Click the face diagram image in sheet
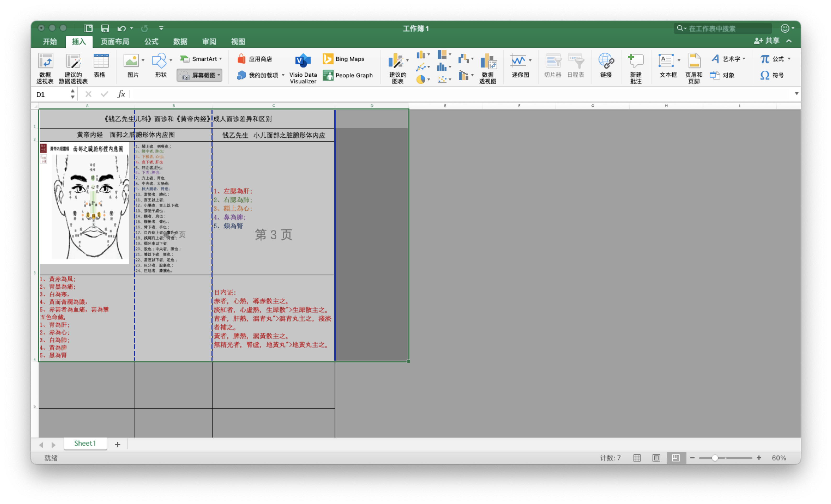The height and width of the screenshot is (504, 831). coord(84,203)
